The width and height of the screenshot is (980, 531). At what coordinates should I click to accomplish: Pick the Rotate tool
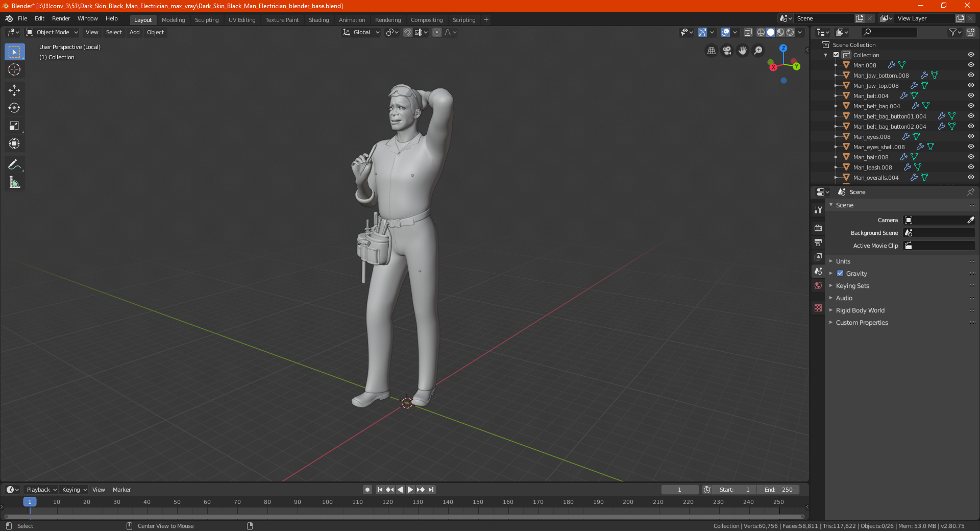[14, 108]
